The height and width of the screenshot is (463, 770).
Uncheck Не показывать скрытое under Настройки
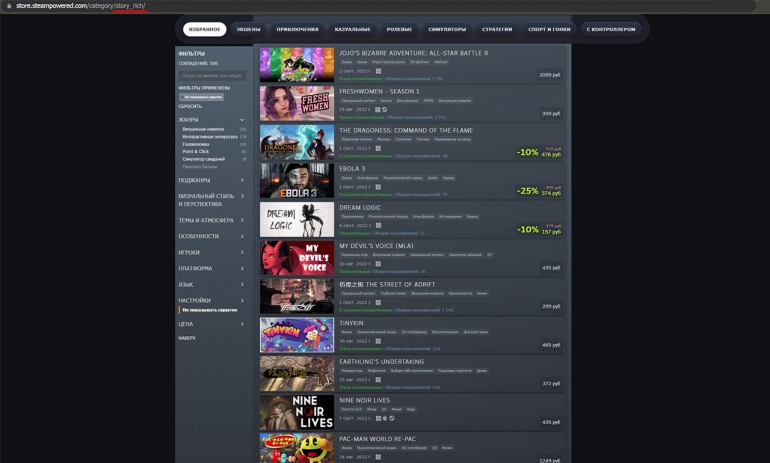(210, 310)
